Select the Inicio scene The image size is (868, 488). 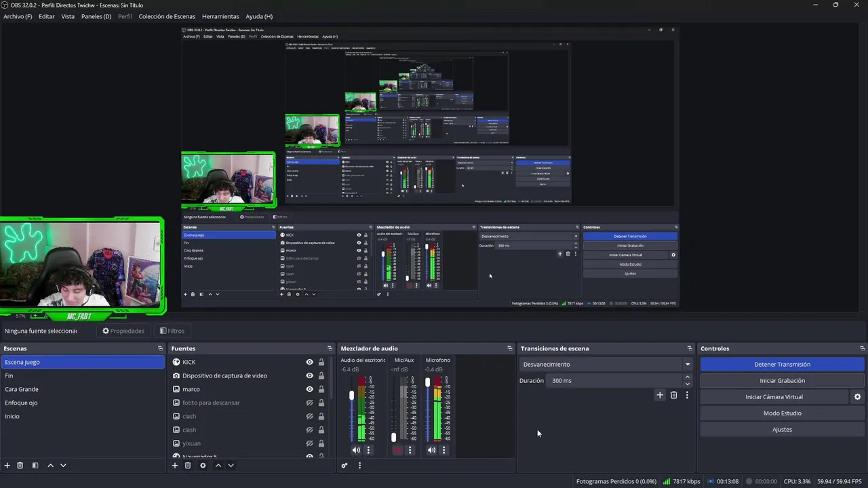click(82, 416)
